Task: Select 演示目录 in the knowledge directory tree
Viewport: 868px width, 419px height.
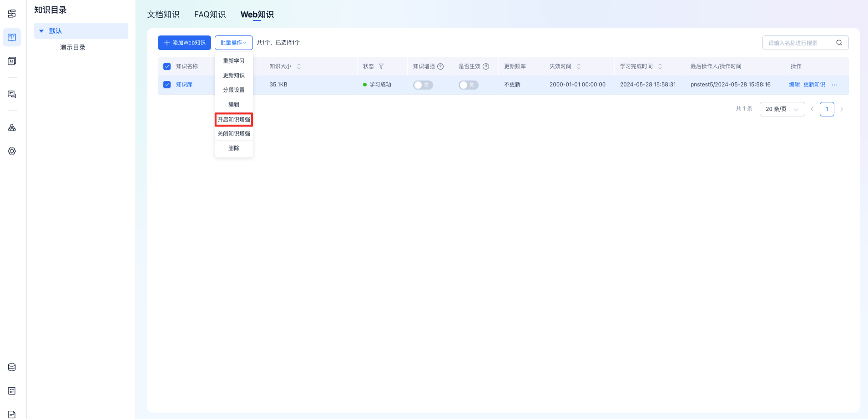Action: (x=73, y=47)
